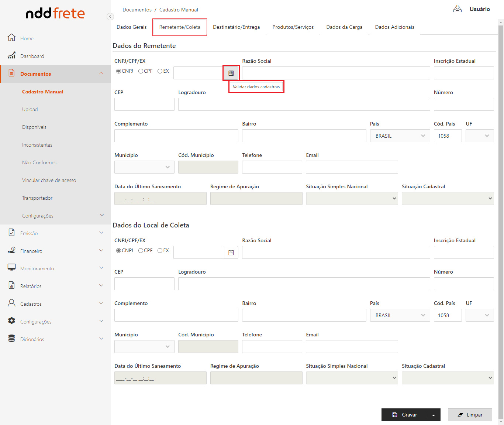Click validate data icon in Dados do Remetente
The image size is (504, 425).
click(231, 73)
